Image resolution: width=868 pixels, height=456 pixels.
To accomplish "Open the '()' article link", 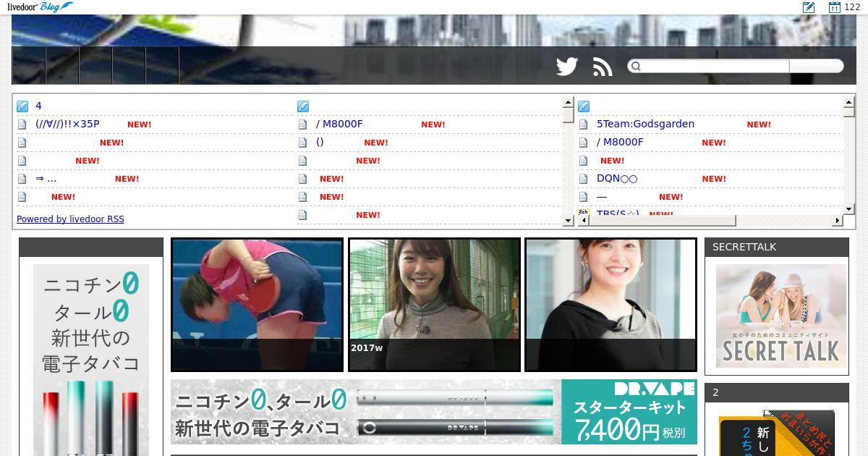I will (x=320, y=142).
